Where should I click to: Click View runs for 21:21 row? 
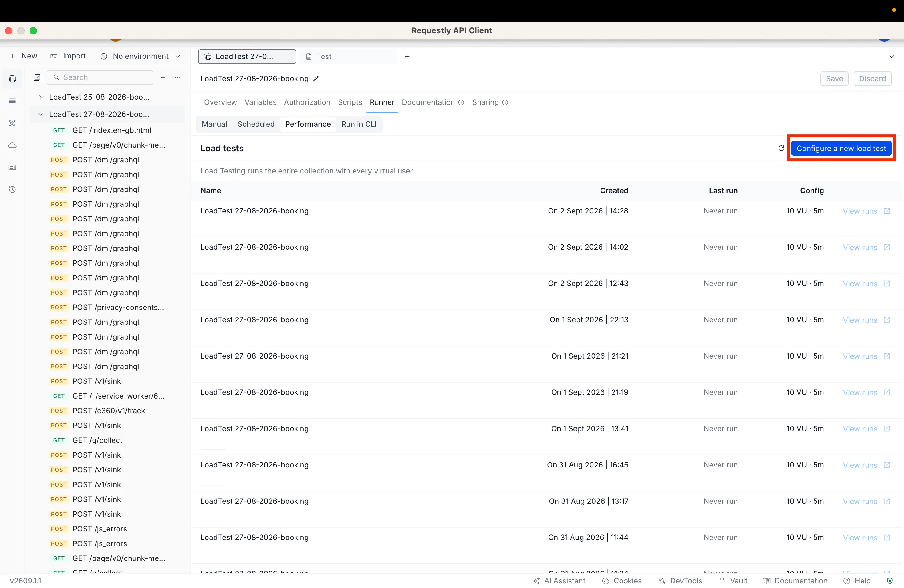coord(860,356)
